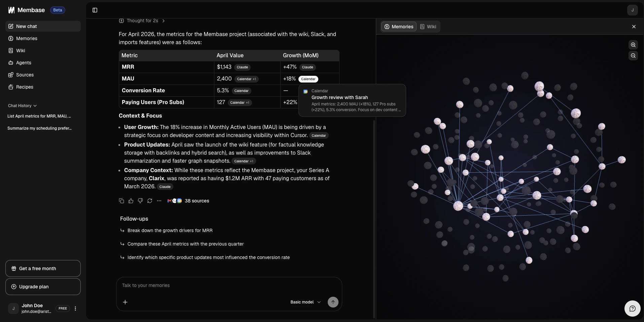Click the Beta badge
644x322 pixels.
click(58, 10)
